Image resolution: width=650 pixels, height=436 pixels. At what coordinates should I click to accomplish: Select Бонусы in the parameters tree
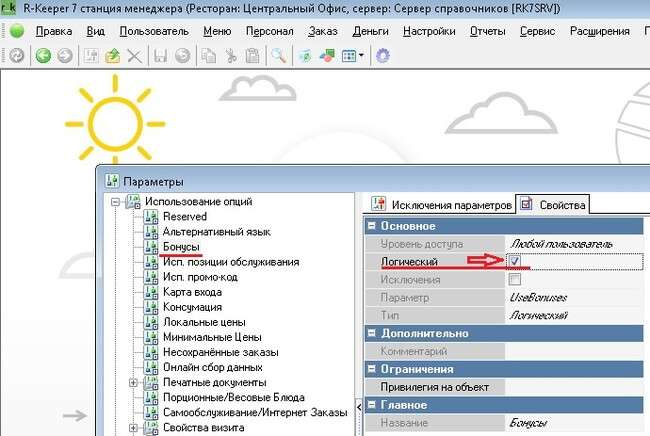[x=181, y=246]
